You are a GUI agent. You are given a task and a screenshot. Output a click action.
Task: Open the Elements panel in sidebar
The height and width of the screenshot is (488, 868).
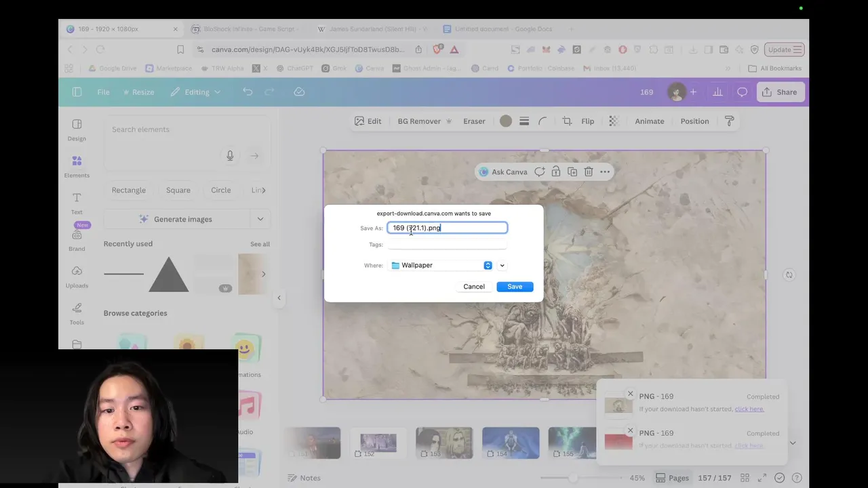click(x=77, y=166)
